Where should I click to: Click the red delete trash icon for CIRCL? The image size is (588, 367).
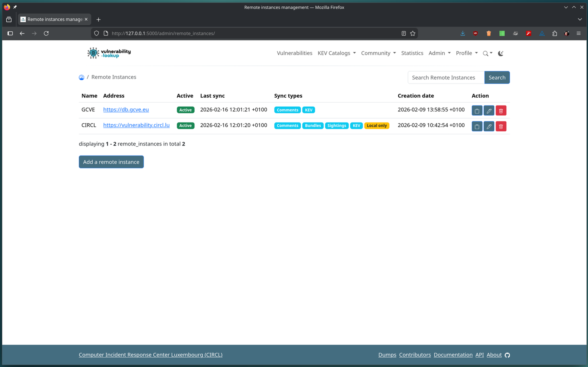coord(501,126)
